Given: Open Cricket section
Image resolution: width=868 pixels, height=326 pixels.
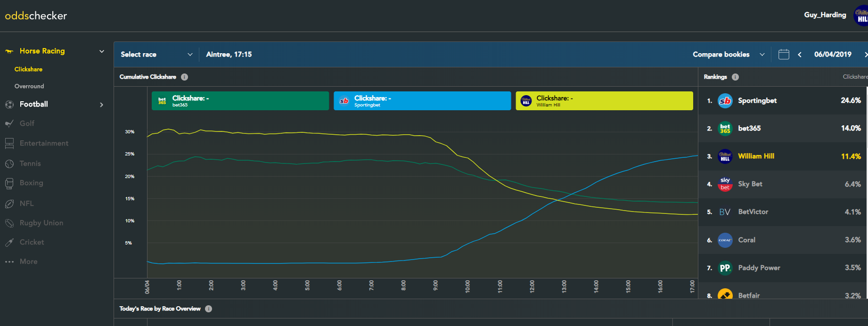Looking at the screenshot, I should coord(32,242).
